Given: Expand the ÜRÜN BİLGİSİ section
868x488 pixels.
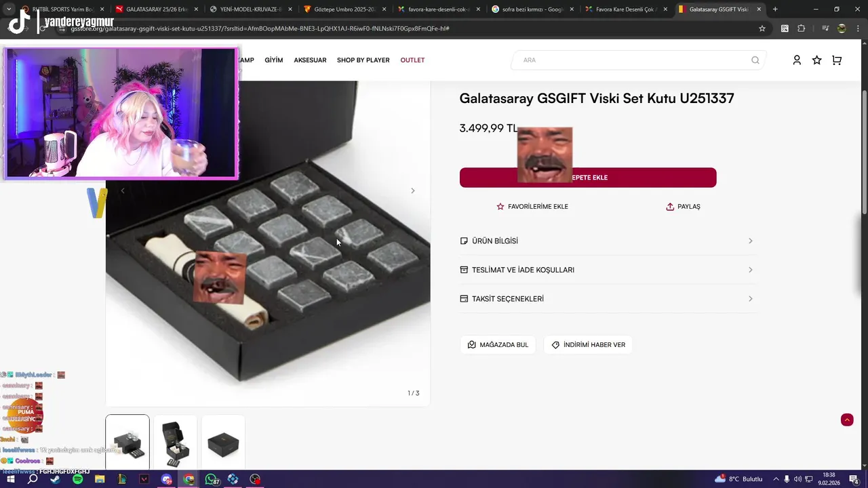Looking at the screenshot, I should pyautogui.click(x=606, y=241).
